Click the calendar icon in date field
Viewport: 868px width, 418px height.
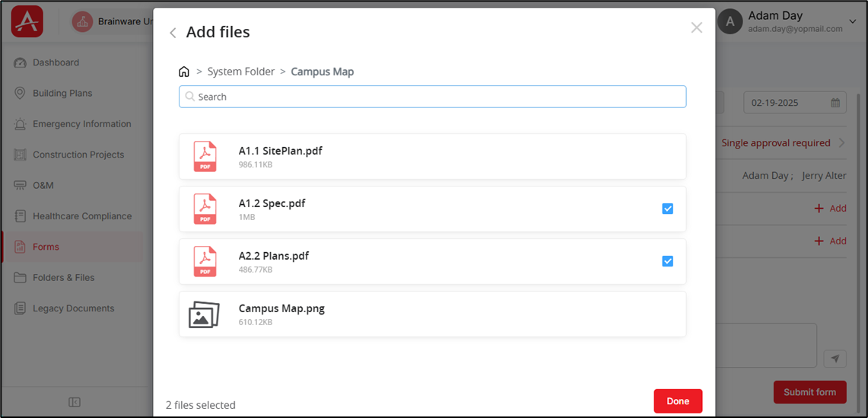(x=835, y=103)
